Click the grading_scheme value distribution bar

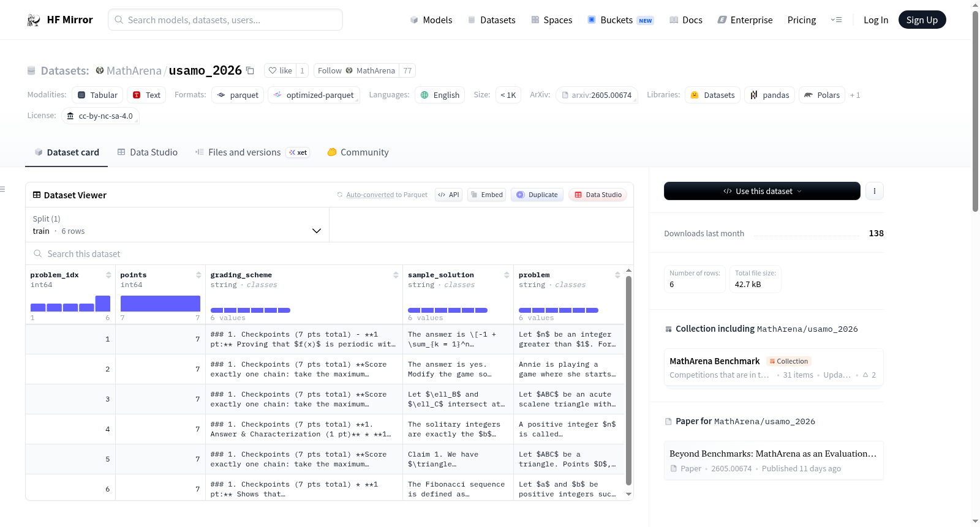coord(251,310)
